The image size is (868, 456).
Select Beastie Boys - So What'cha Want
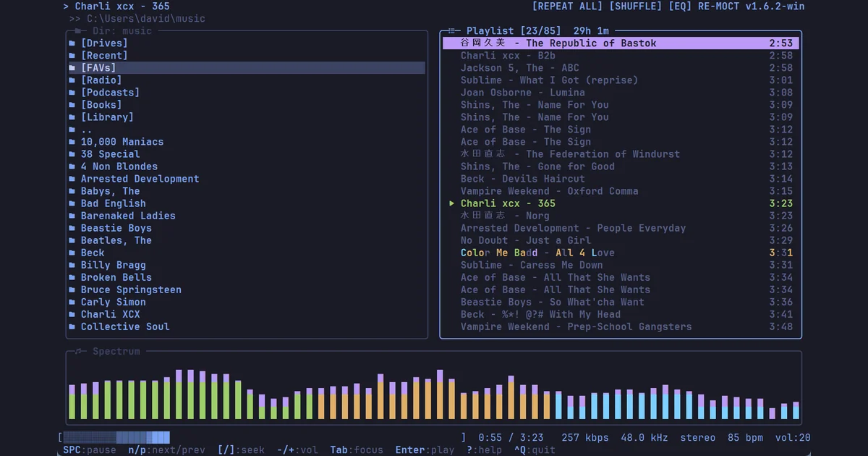click(621, 302)
